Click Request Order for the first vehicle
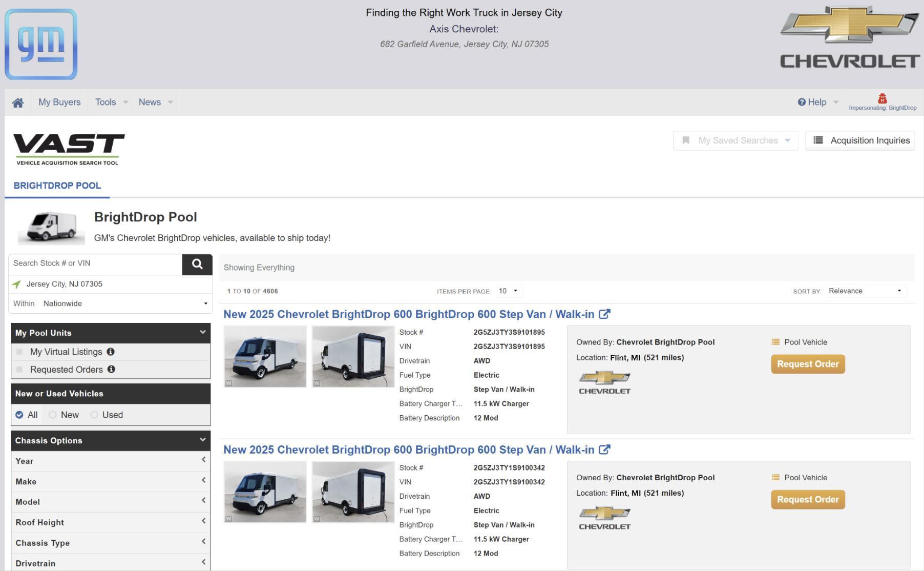Screen dimensions: 924x571 (x=808, y=364)
